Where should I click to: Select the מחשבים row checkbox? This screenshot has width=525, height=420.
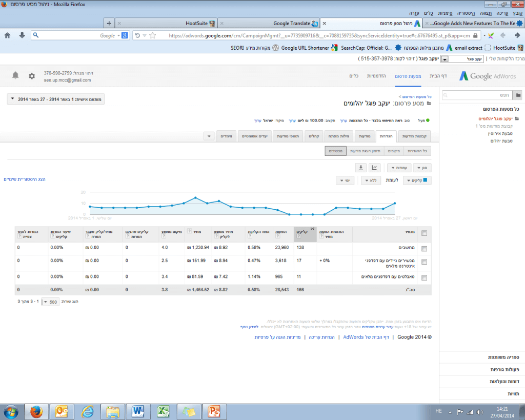pyautogui.click(x=423, y=248)
